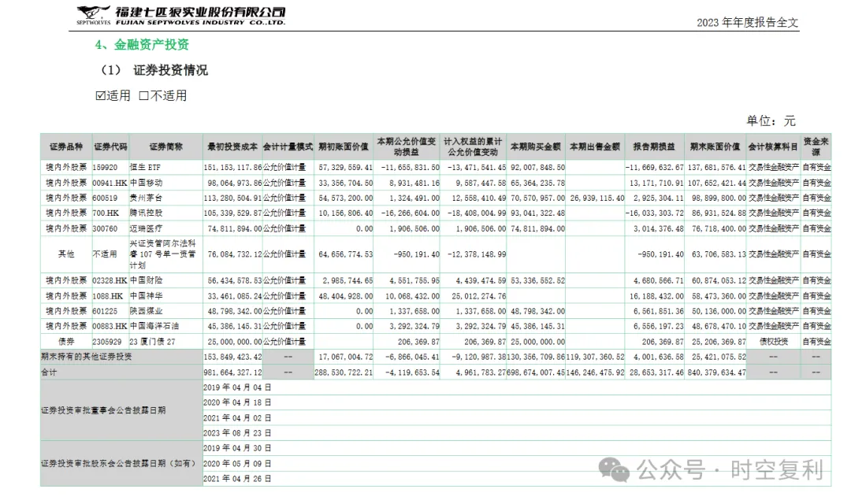Screen dimensions: 851x504
Task: Click the 证券品种 column header
Action: (x=65, y=146)
